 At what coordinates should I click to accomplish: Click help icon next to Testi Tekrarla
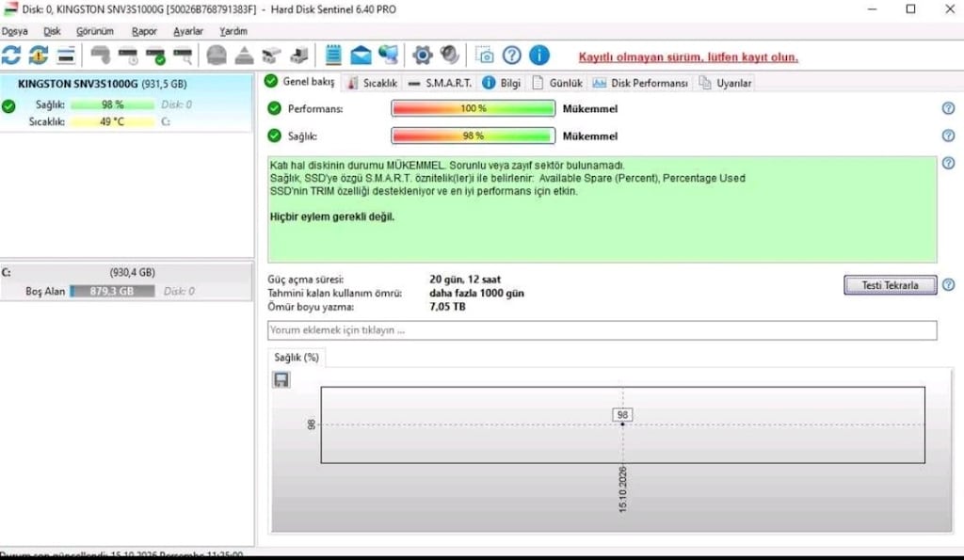pos(948,284)
